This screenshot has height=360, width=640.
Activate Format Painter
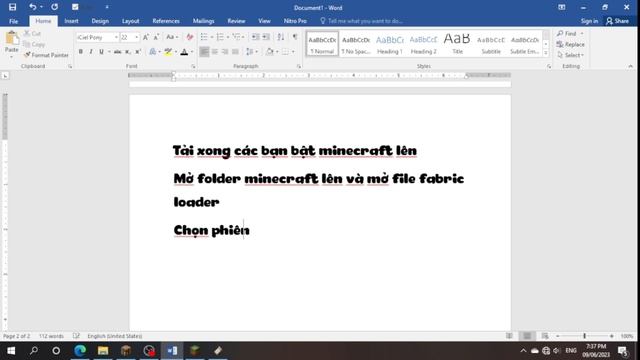[x=46, y=55]
